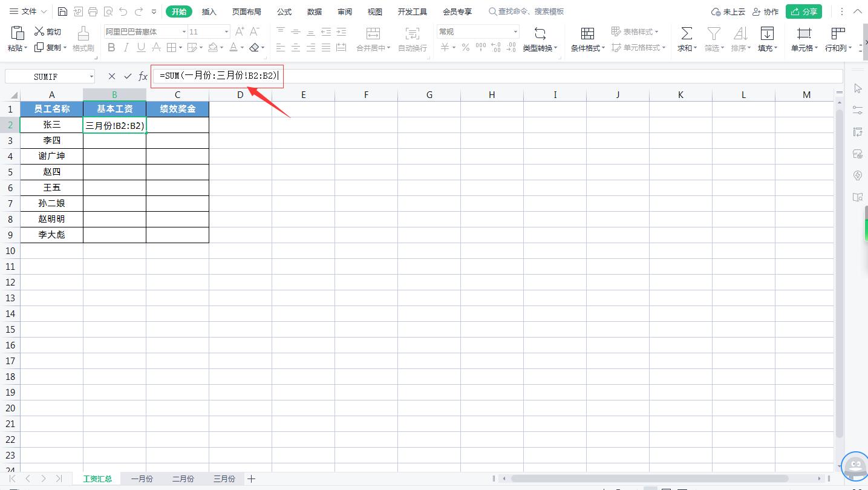Click the eraser clear formatting icon
This screenshot has width=868, height=490.
click(254, 47)
